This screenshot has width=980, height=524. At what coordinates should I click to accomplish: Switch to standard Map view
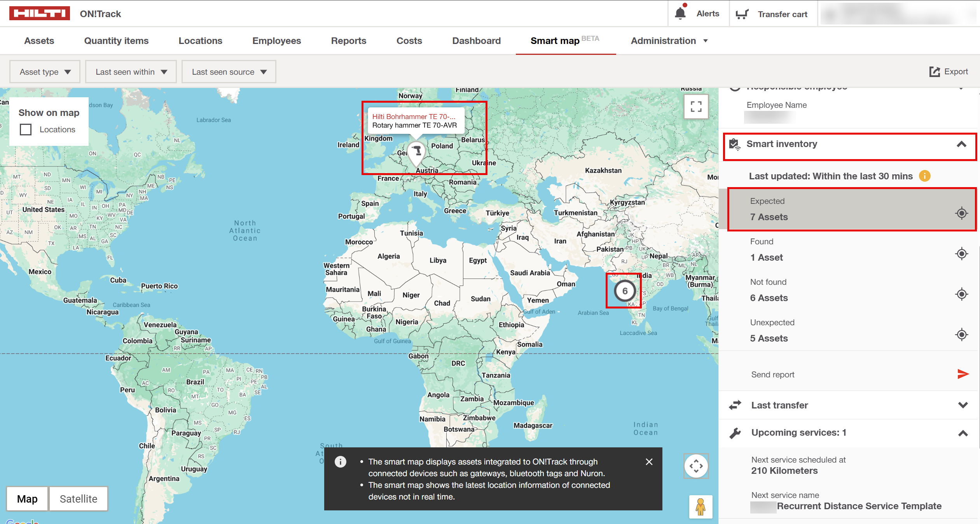point(27,499)
